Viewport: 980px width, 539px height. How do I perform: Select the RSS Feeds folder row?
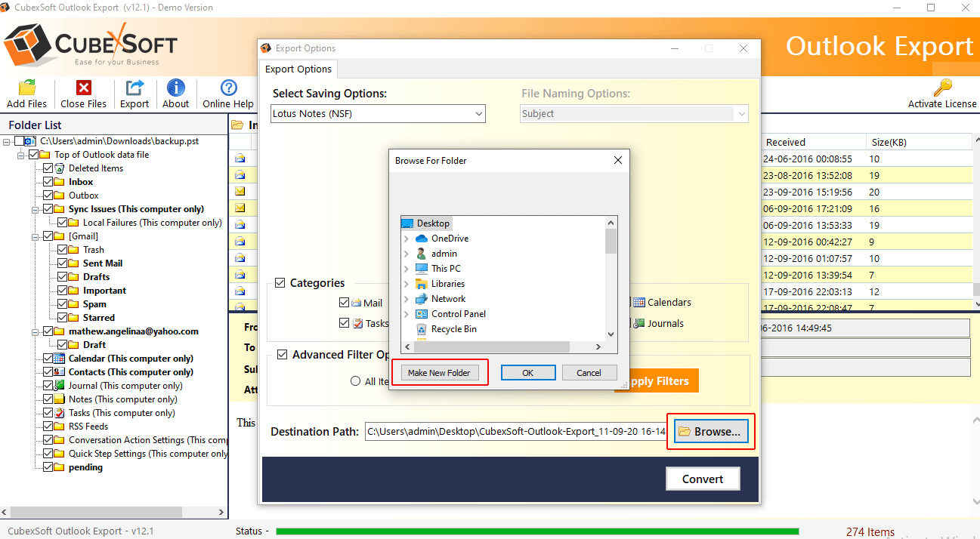click(x=88, y=427)
